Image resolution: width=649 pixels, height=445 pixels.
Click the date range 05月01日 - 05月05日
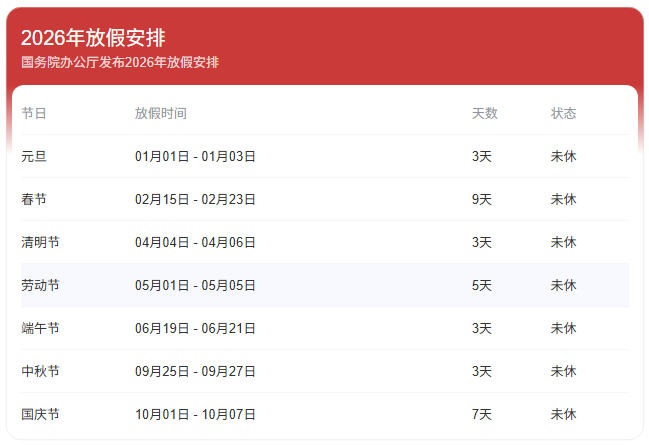[196, 285]
